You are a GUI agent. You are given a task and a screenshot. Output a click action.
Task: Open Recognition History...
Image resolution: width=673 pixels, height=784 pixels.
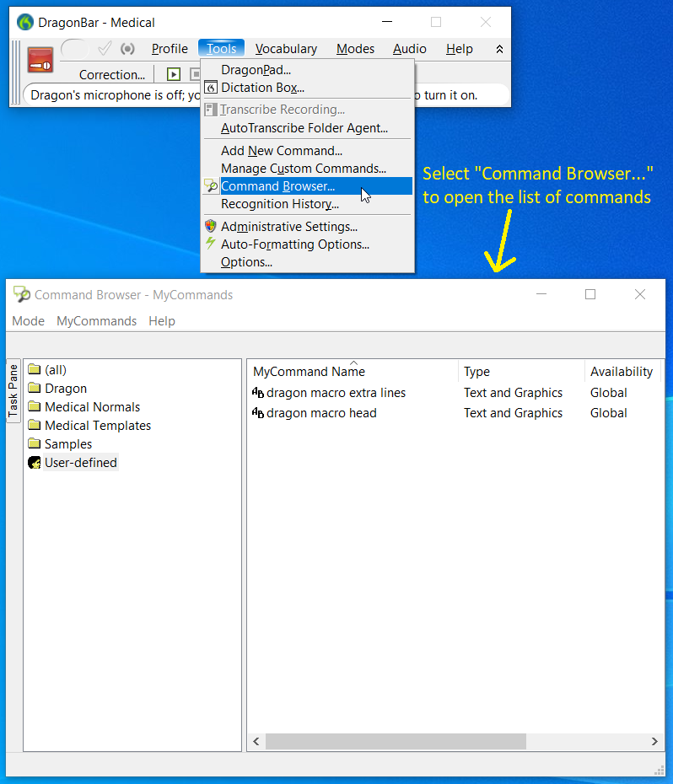click(307, 204)
